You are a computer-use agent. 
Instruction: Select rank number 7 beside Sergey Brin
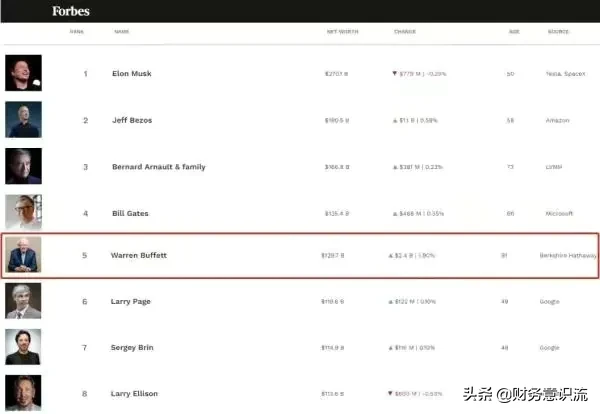(x=85, y=347)
